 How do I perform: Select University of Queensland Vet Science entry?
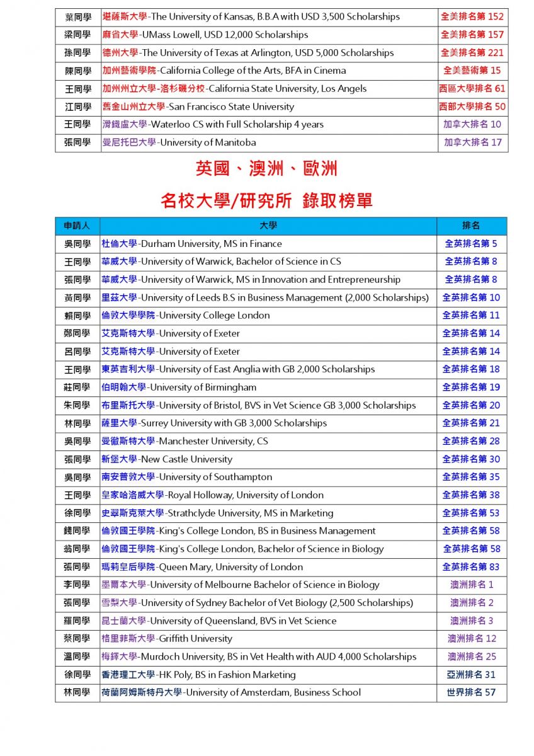[219, 621]
